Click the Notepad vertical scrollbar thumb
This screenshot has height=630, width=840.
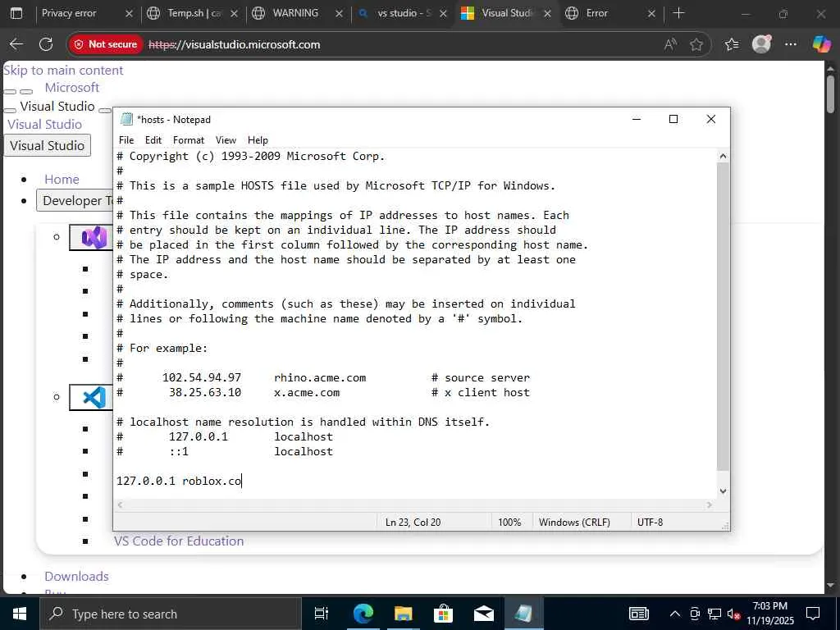click(x=723, y=316)
